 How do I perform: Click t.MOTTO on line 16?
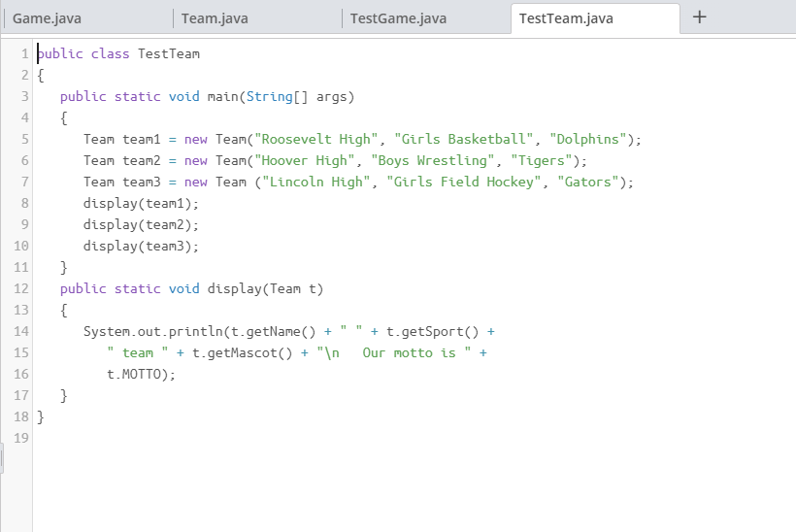pyautogui.click(x=134, y=374)
